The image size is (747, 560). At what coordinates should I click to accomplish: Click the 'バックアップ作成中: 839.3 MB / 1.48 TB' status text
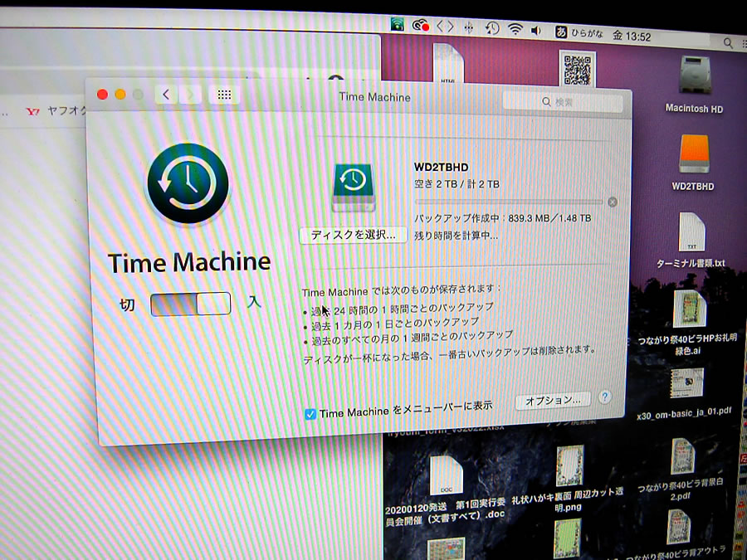pos(503,218)
